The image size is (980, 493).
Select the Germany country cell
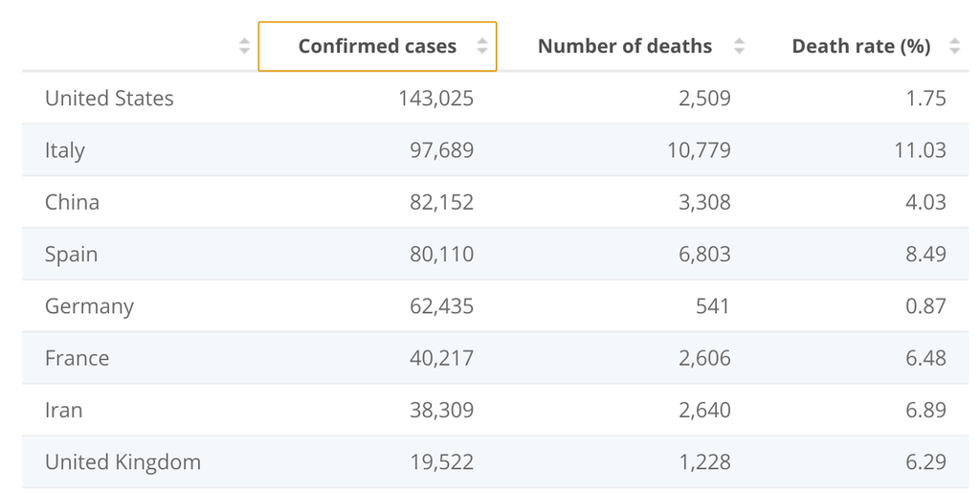pos(89,306)
